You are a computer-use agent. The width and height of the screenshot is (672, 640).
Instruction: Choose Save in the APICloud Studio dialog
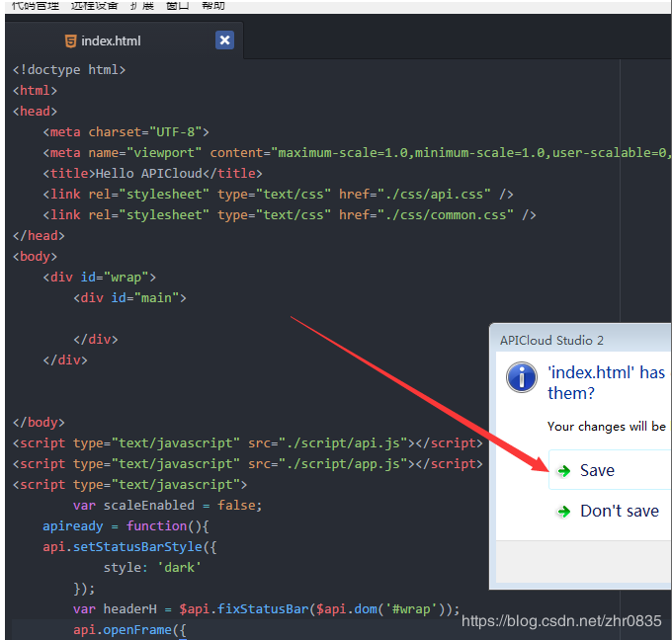click(610, 470)
